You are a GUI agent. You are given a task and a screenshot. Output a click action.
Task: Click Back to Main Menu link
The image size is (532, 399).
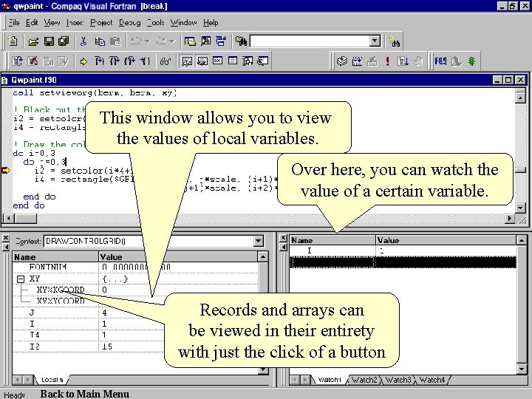85,394
